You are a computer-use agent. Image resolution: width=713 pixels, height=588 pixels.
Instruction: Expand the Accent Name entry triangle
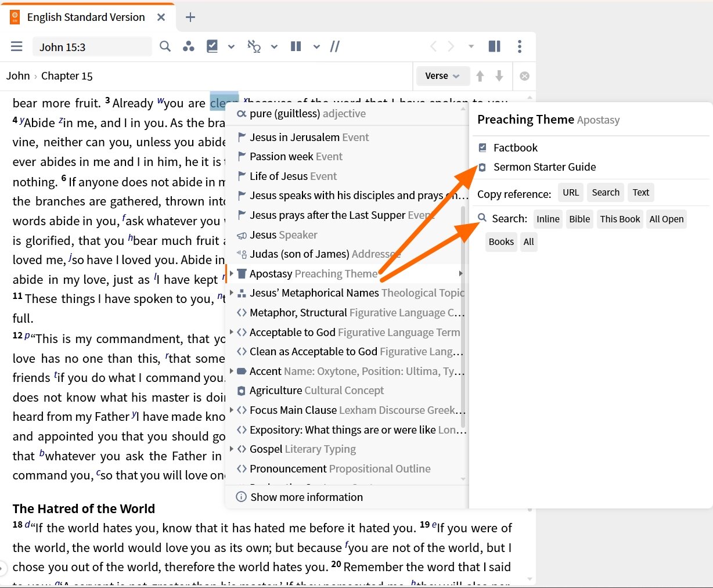point(232,371)
